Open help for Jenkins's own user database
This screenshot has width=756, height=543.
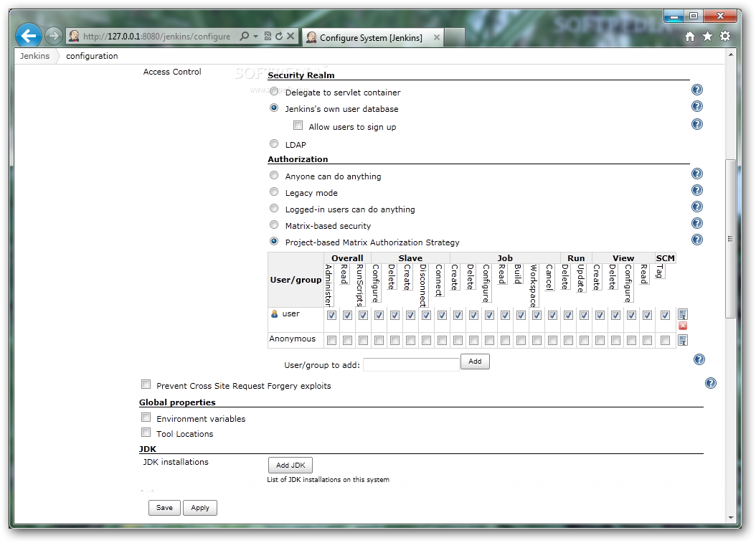click(696, 107)
